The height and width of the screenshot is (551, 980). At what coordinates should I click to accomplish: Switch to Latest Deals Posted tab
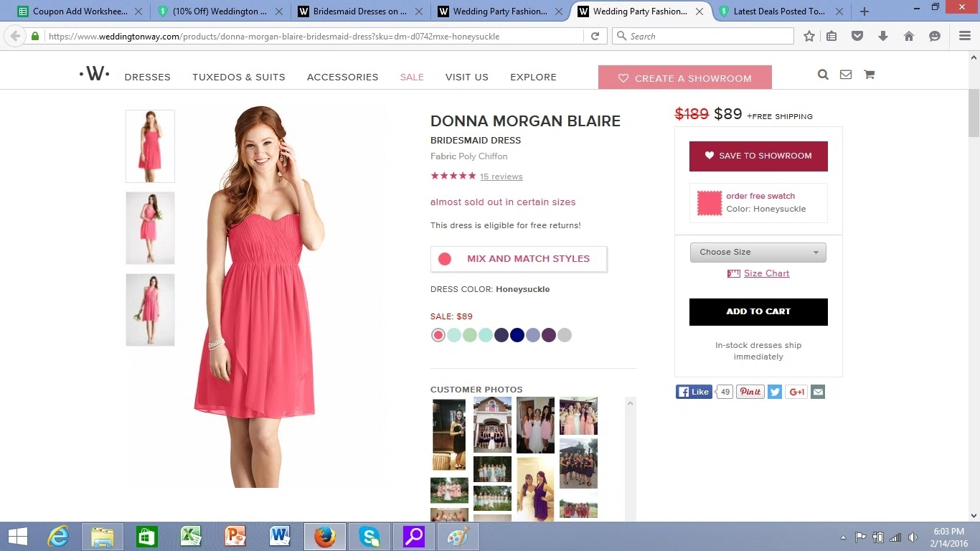[778, 11]
